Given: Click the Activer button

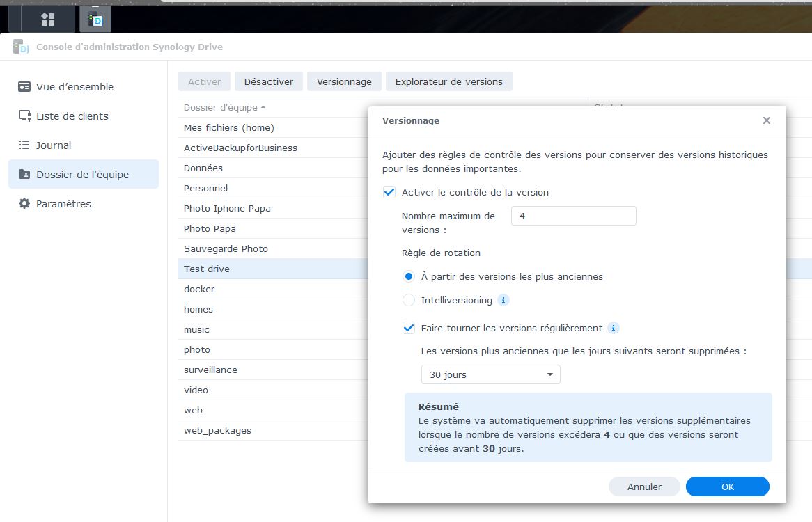Looking at the screenshot, I should pyautogui.click(x=205, y=81).
